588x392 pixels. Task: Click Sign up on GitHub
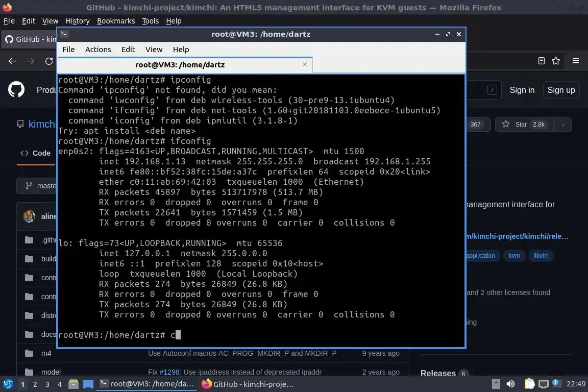(561, 90)
